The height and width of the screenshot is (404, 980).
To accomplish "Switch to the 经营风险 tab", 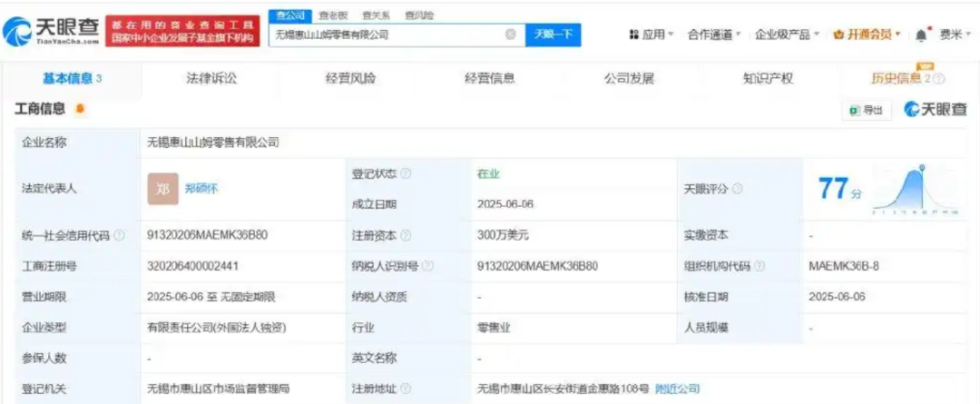I will coord(350,79).
